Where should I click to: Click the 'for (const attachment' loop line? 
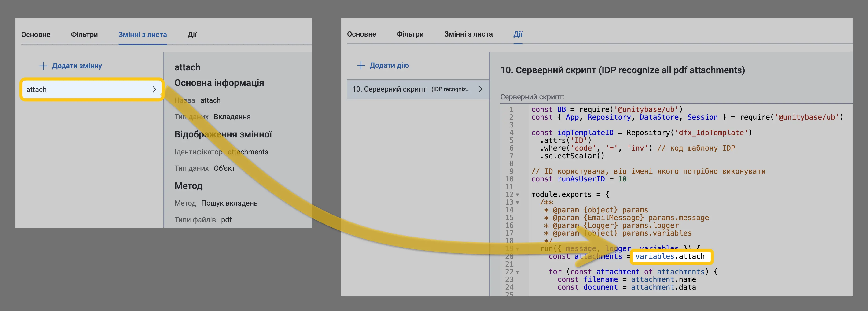click(633, 272)
